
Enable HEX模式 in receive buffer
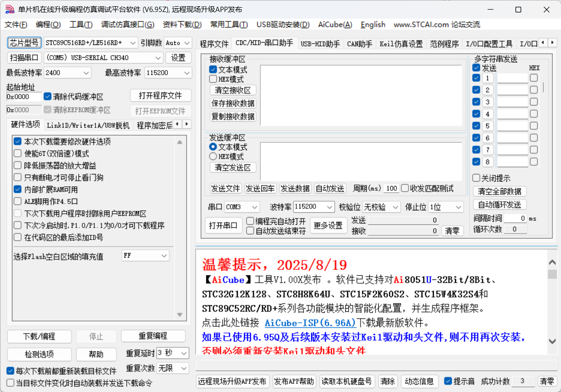[213, 79]
